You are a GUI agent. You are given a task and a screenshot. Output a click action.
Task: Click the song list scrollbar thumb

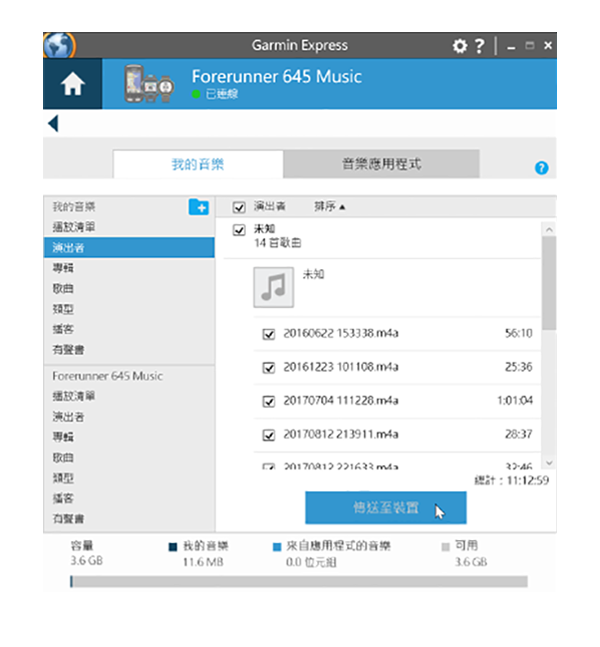coord(549,283)
